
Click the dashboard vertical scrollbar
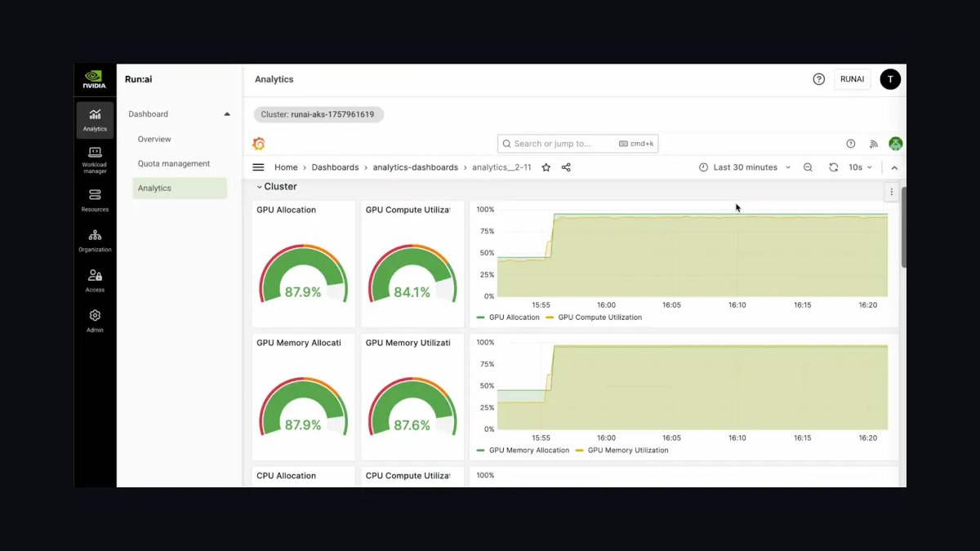tap(903, 226)
